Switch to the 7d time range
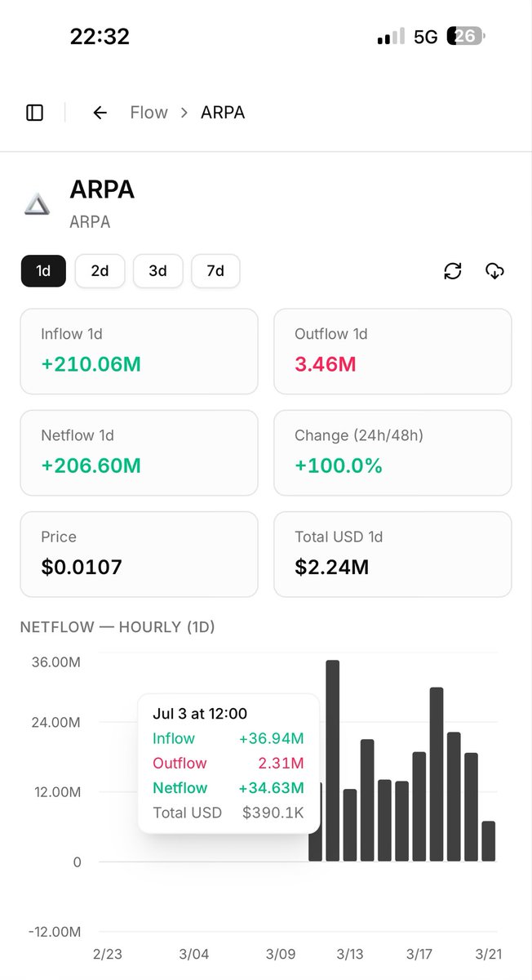This screenshot has width=532, height=980. (x=215, y=270)
